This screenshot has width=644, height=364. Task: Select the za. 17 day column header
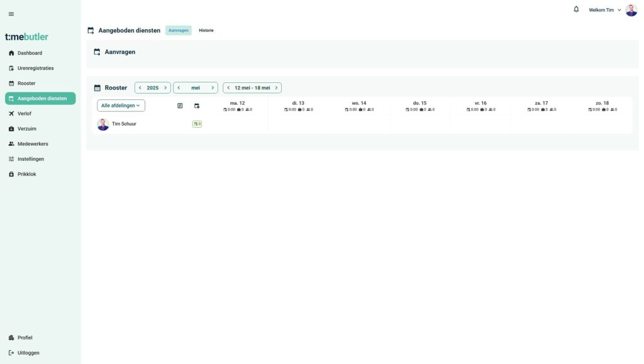541,106
